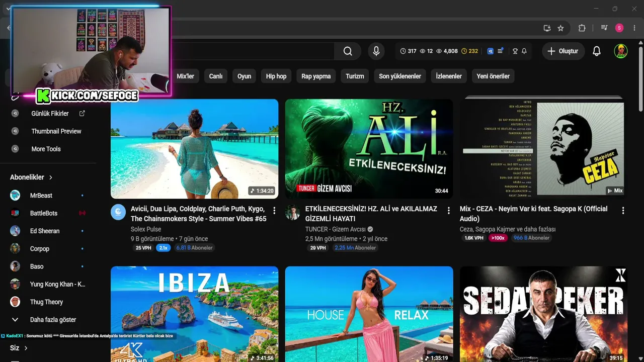Image resolution: width=644 pixels, height=362 pixels.
Task: Click the Solex Pulse channel avatar
Action: 118,212
